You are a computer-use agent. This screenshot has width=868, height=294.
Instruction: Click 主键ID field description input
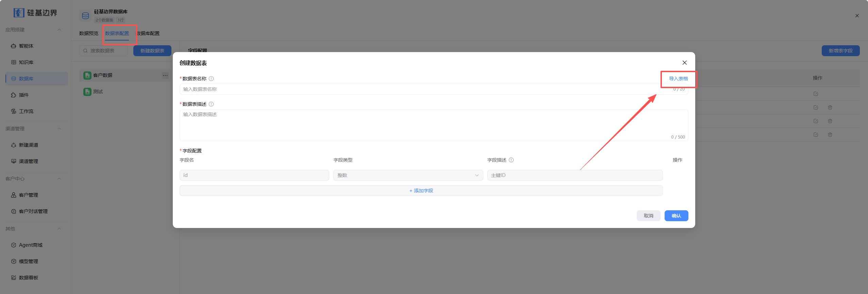point(575,175)
